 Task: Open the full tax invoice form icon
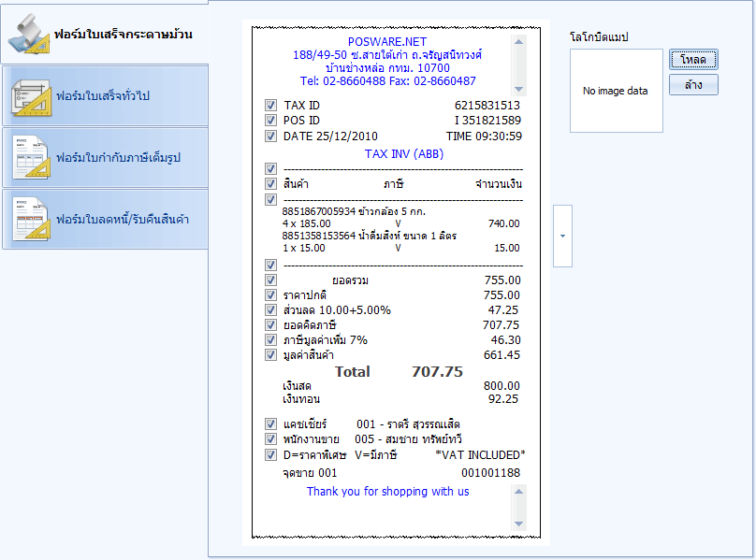(x=31, y=158)
